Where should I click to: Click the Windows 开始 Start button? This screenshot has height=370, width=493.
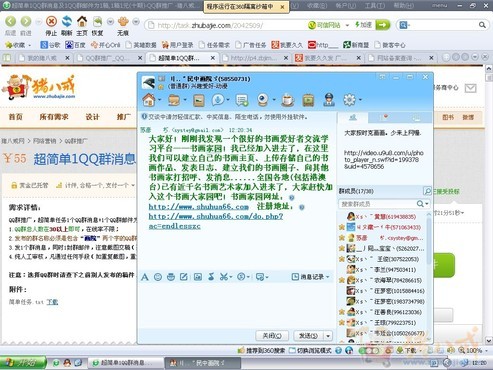pyautogui.click(x=23, y=362)
